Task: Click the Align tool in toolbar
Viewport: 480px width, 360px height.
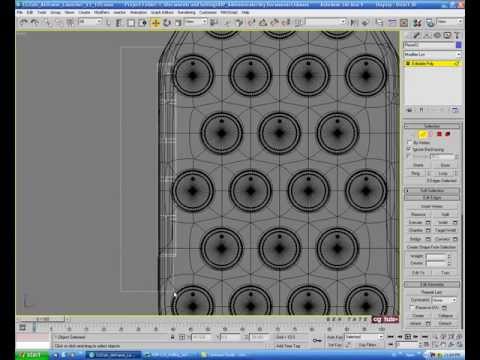Action: [x=365, y=23]
